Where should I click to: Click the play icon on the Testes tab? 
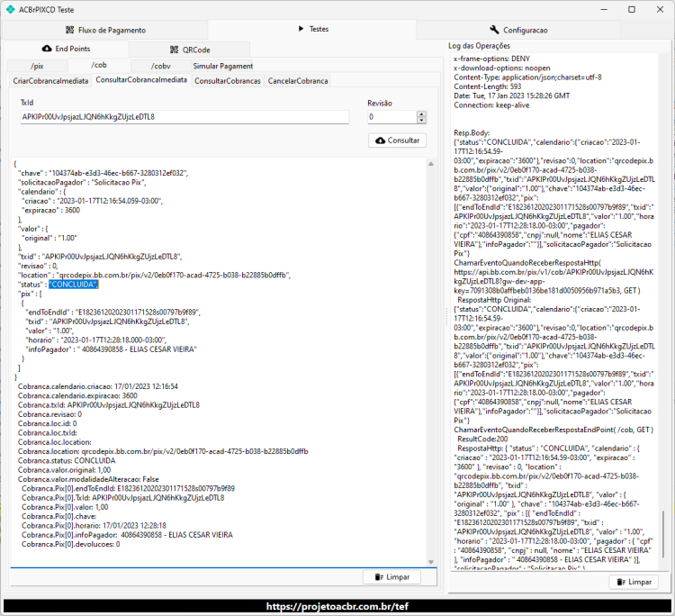301,29
